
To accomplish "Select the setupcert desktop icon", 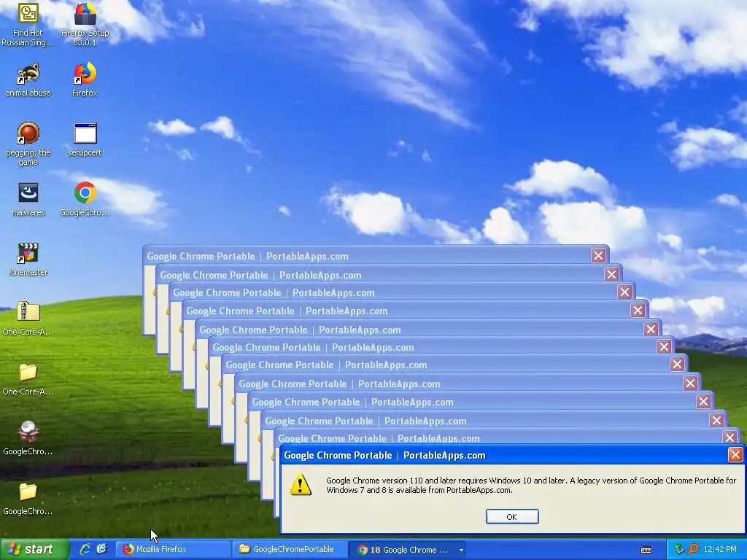I will pyautogui.click(x=85, y=140).
